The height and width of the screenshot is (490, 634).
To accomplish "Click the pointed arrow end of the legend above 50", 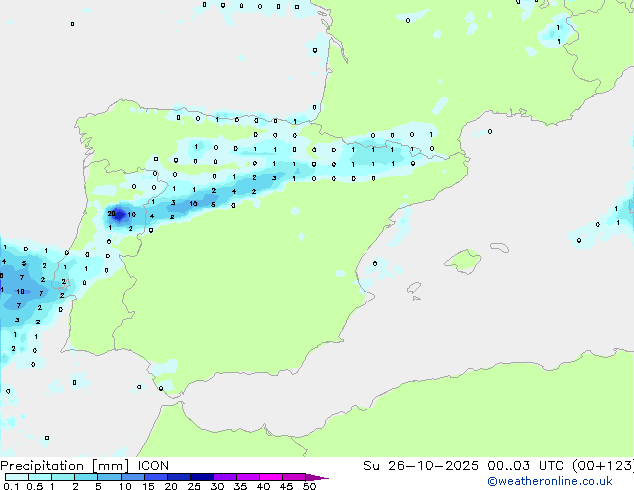I will pos(317,477).
